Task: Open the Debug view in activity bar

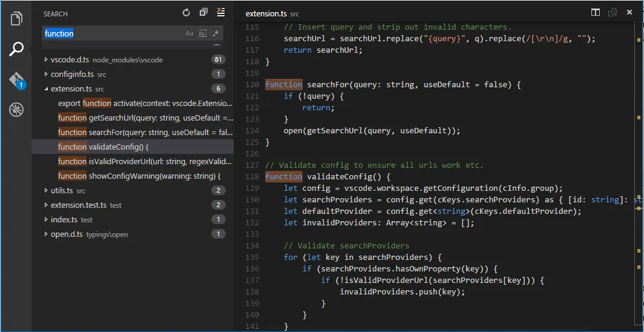Action: (16, 110)
